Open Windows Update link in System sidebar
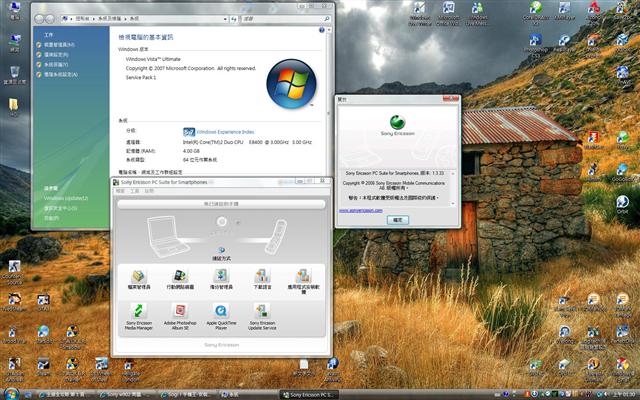 point(66,198)
